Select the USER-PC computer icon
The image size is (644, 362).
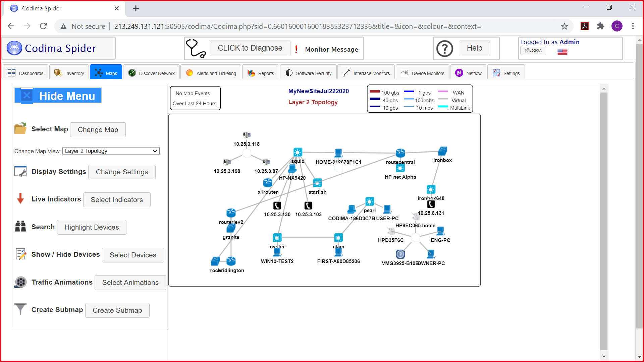click(387, 209)
